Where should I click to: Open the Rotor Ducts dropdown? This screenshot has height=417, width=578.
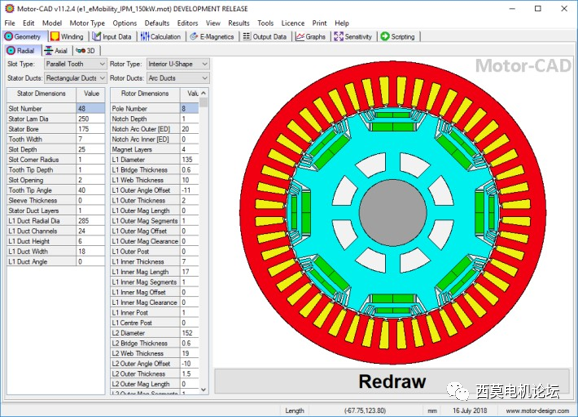pos(178,78)
